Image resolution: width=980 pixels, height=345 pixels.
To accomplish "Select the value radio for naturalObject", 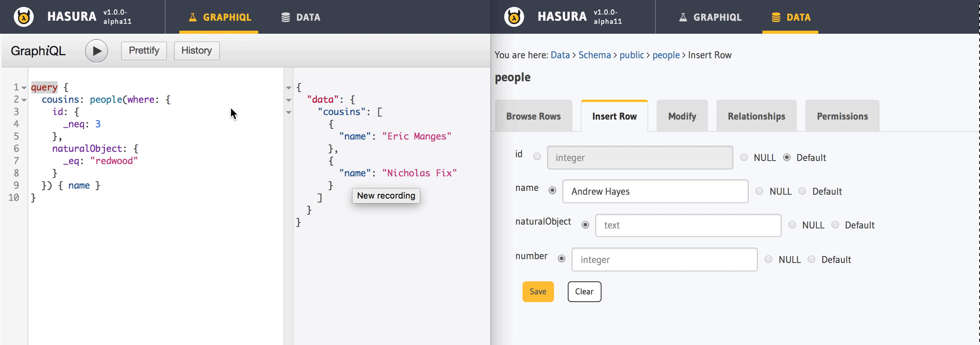I will (x=585, y=225).
